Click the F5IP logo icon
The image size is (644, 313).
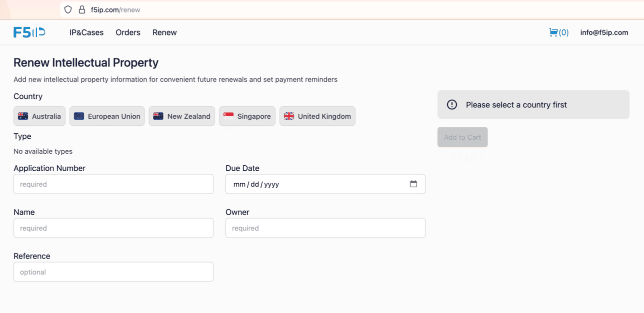[x=29, y=32]
